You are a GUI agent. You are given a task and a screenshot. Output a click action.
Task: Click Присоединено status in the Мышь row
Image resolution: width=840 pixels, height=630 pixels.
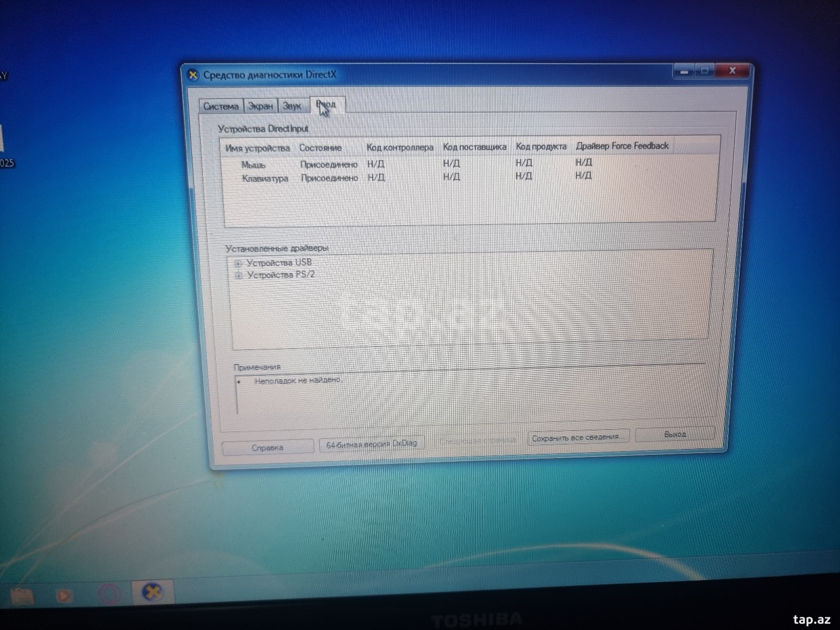tap(329, 164)
